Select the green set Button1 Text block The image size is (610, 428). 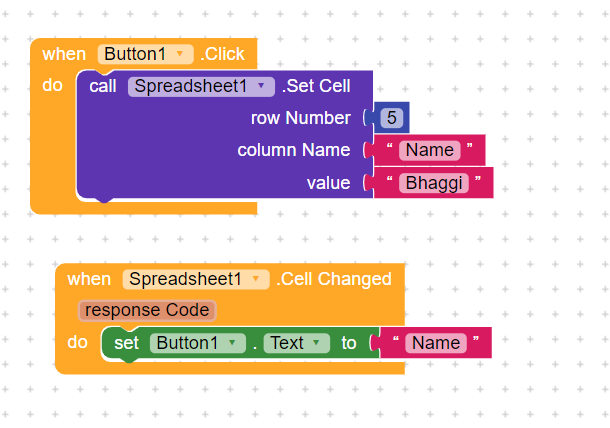pyautogui.click(x=127, y=343)
